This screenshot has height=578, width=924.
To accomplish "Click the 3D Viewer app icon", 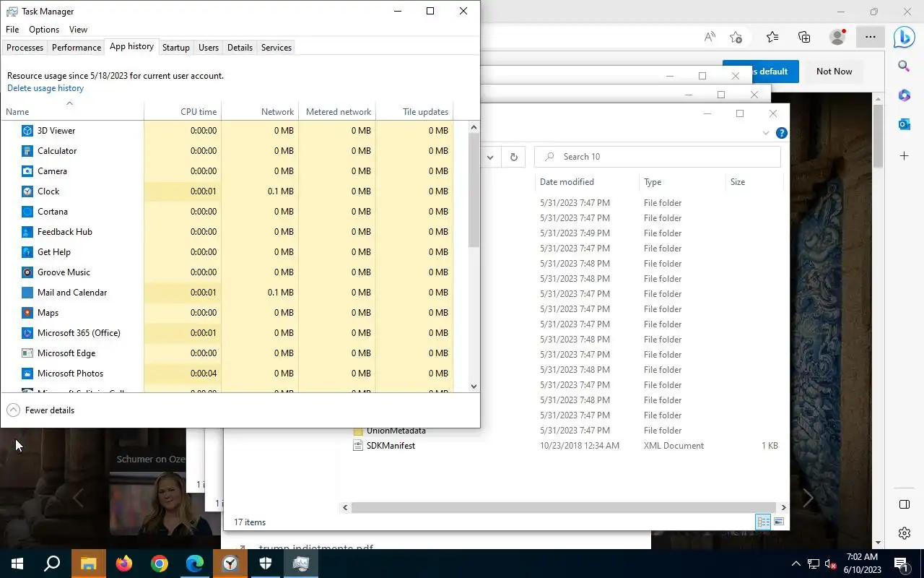I will (x=27, y=131).
